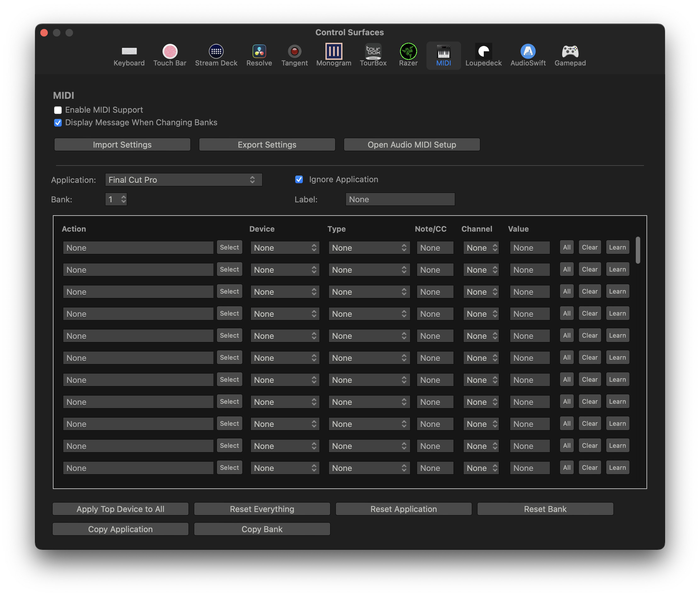Switch to the AudioSwift panel
Screen dimensions: 700x596
[x=528, y=56]
